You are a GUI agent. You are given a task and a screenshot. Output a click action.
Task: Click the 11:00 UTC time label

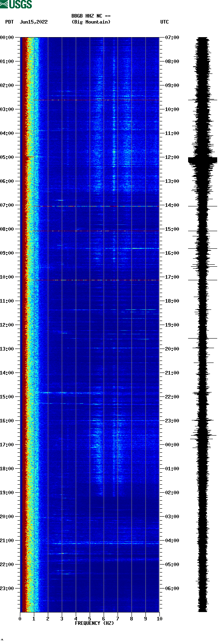(x=172, y=133)
